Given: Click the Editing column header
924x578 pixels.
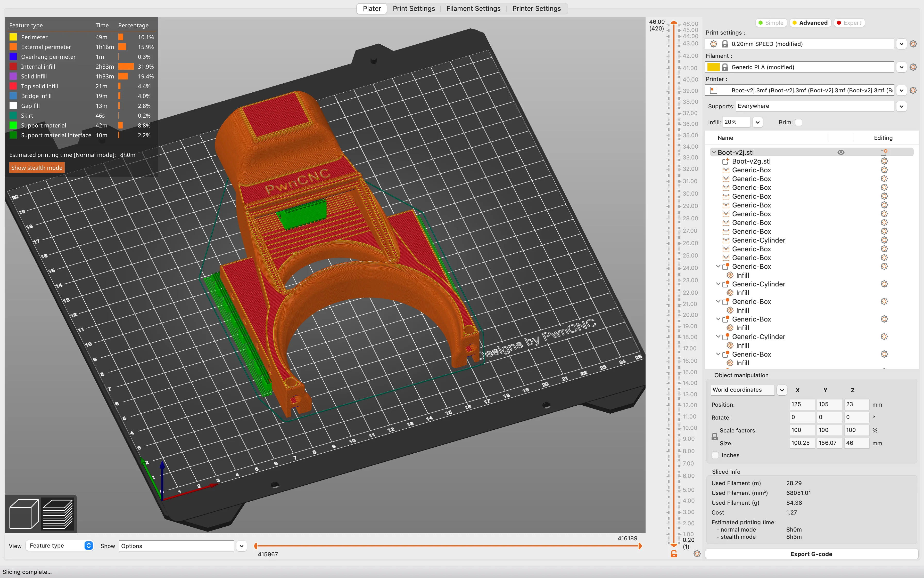Looking at the screenshot, I should pyautogui.click(x=883, y=138).
